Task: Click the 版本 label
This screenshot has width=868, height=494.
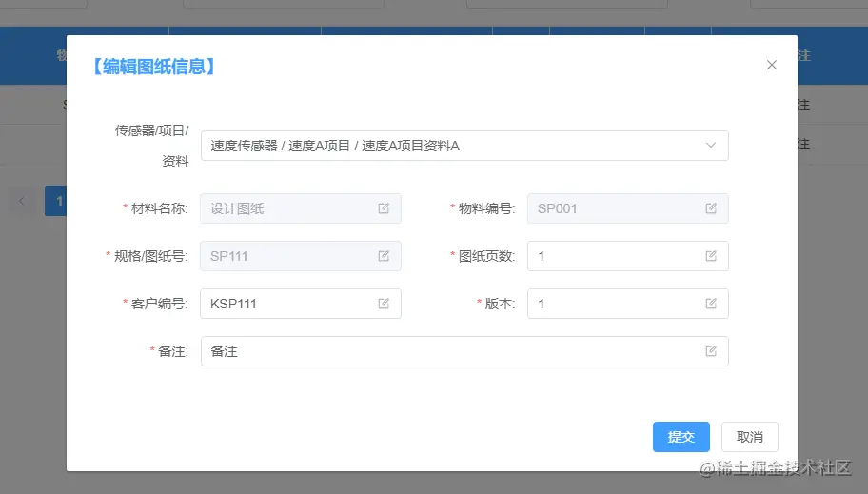Action: click(500, 304)
